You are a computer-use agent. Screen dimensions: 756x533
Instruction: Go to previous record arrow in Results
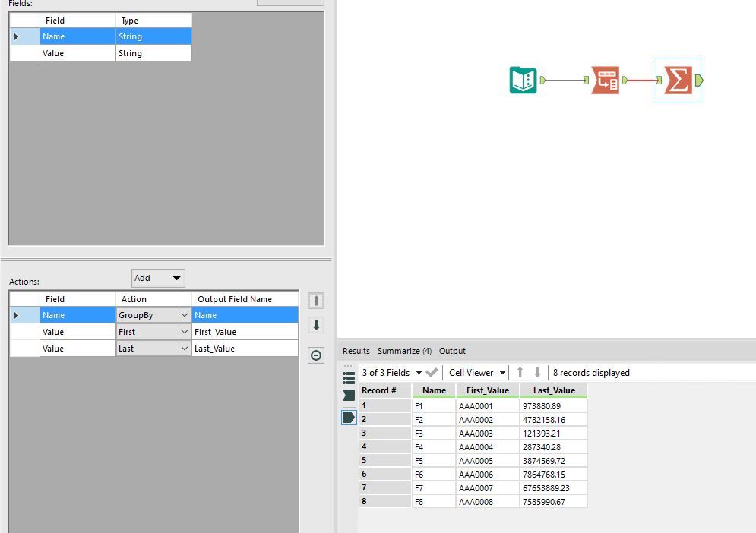(x=520, y=373)
